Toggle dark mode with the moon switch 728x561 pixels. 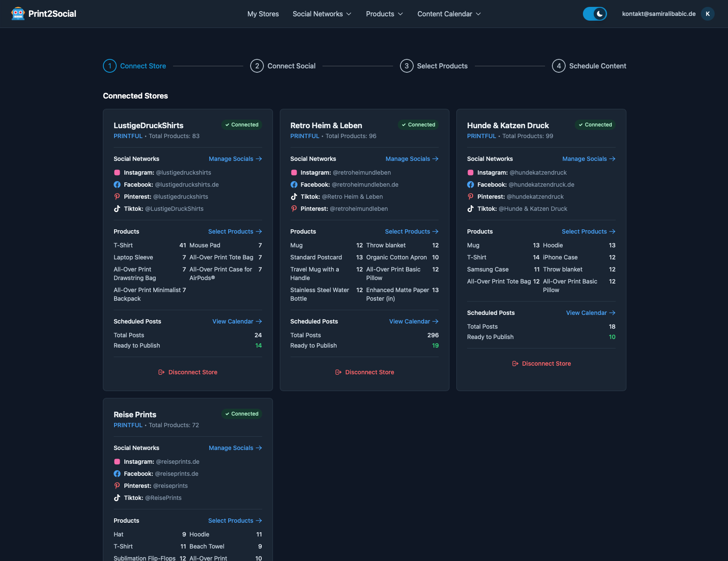tap(595, 13)
